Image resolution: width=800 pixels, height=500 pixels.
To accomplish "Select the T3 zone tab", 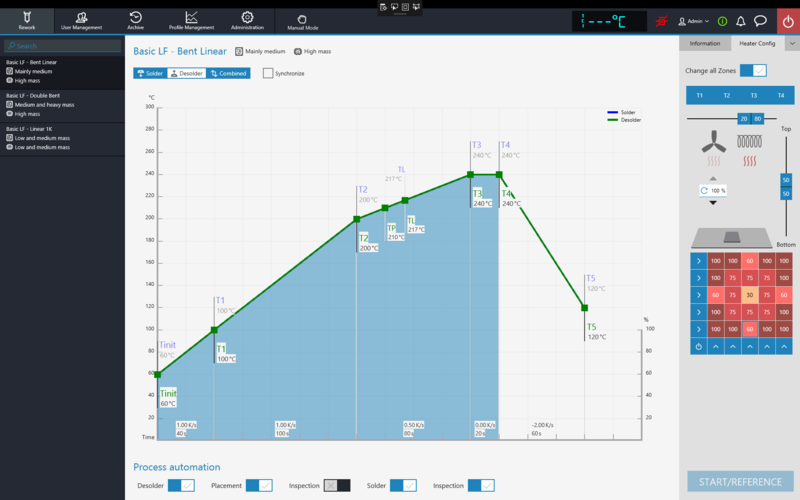I will coord(753,95).
